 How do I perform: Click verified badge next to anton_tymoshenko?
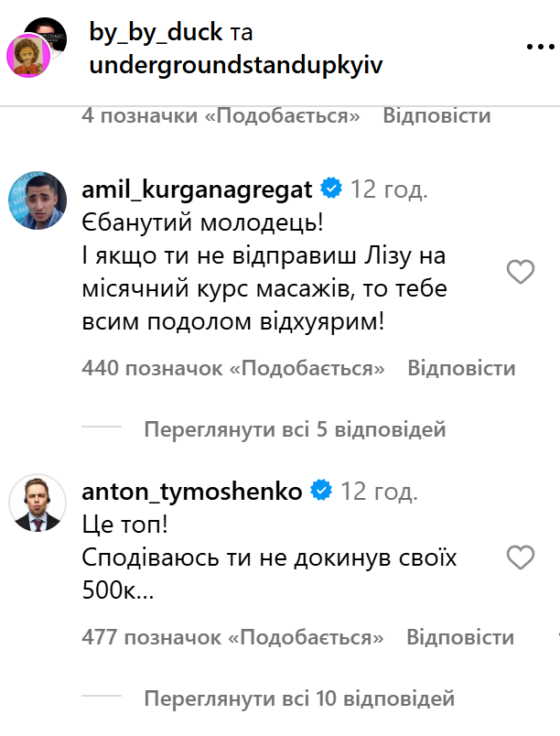point(320,492)
